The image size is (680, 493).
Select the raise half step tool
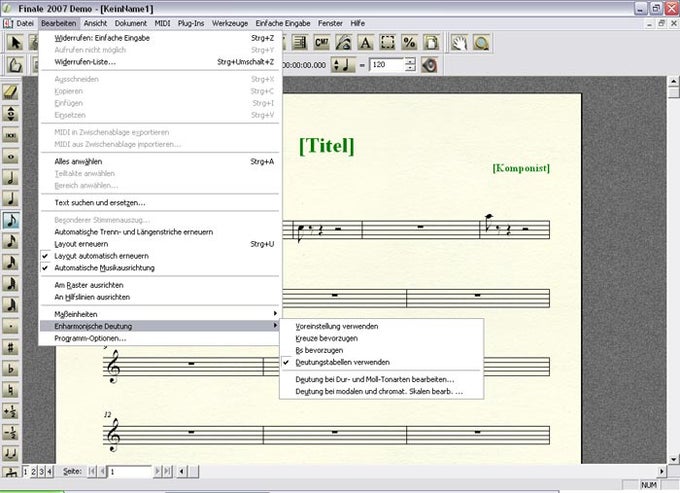point(10,411)
